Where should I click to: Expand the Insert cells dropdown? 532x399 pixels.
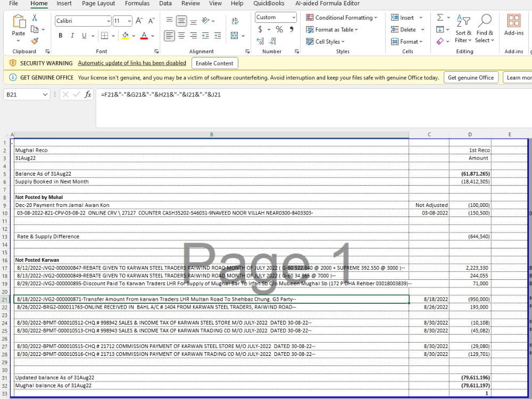(421, 18)
